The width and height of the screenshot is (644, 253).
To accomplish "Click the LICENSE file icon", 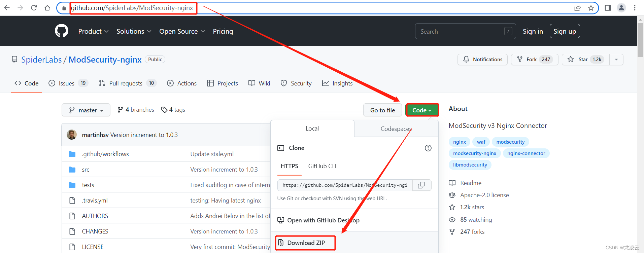I will click(72, 247).
